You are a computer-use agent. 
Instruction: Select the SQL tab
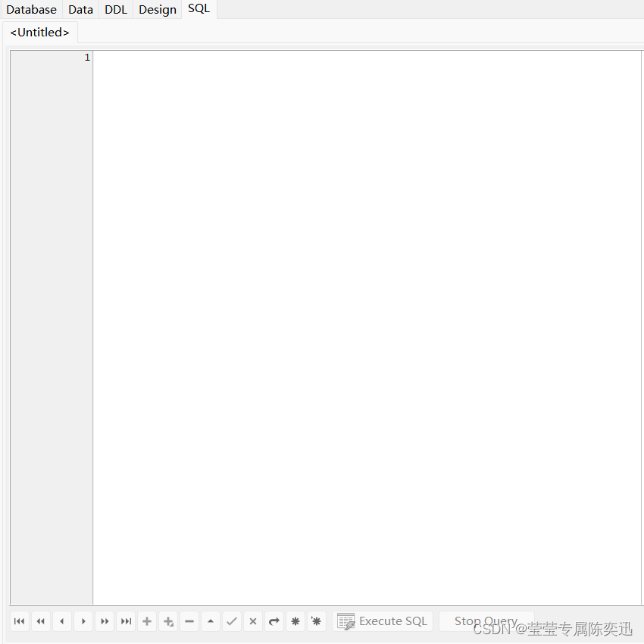199,8
